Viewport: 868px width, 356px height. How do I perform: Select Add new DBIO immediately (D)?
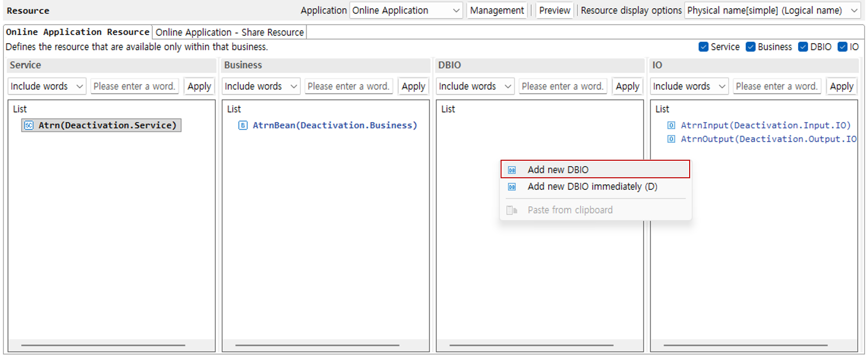(592, 187)
